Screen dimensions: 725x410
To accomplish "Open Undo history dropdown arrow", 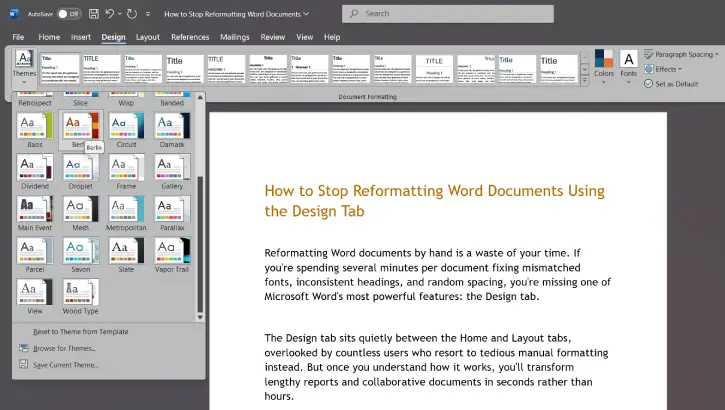I will point(120,14).
